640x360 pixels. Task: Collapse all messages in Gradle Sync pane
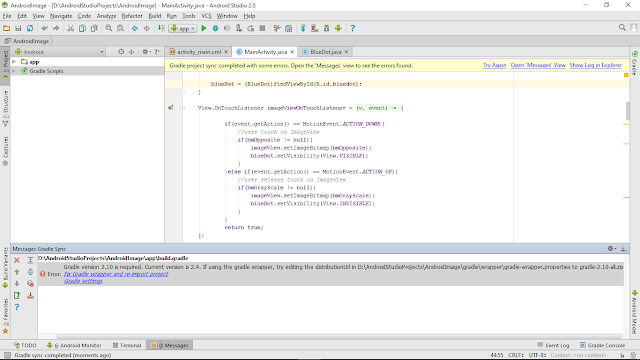[x=30, y=271]
